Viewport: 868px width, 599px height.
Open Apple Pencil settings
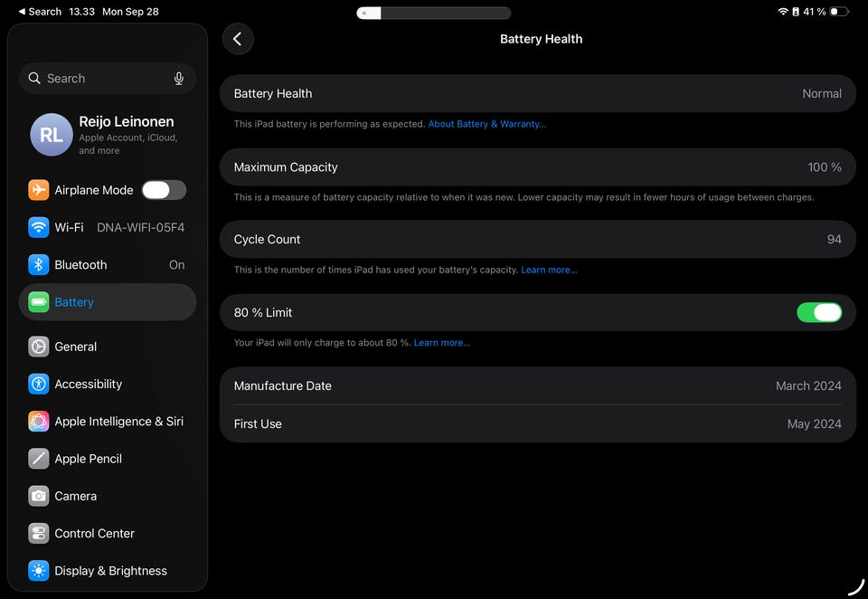tap(108, 459)
